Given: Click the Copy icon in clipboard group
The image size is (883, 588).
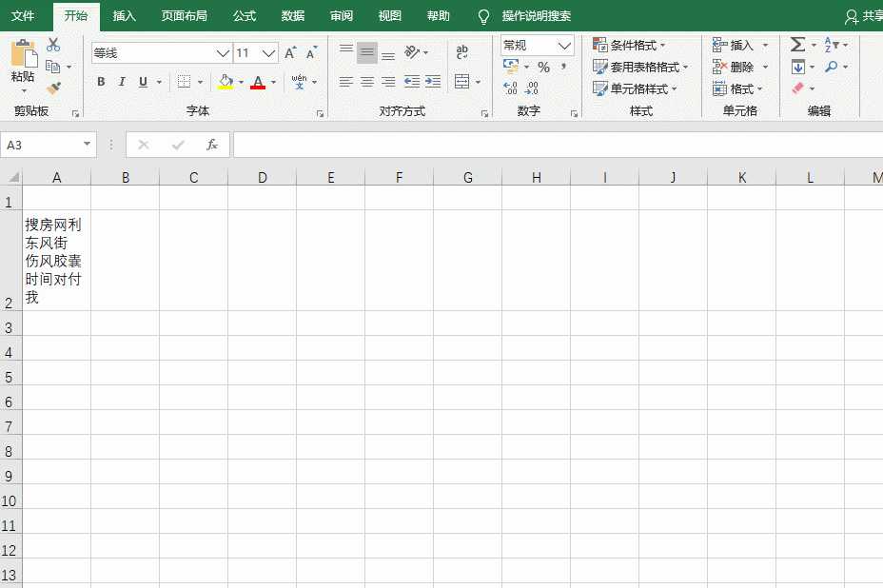Looking at the screenshot, I should [53, 67].
